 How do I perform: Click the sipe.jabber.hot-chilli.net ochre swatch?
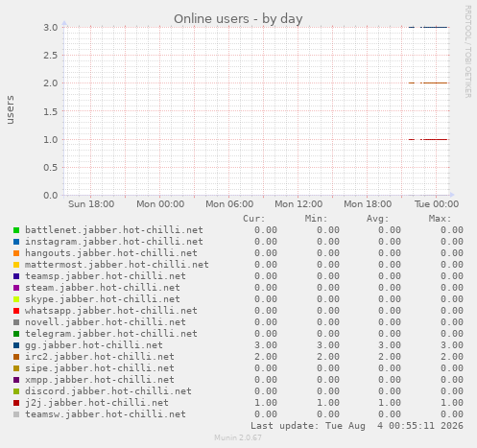16,368
